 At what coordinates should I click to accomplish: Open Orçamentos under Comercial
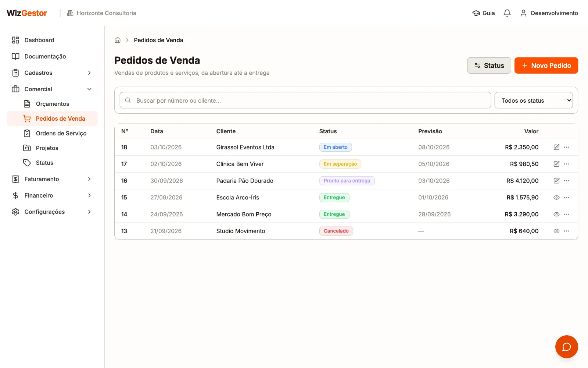[x=52, y=104]
